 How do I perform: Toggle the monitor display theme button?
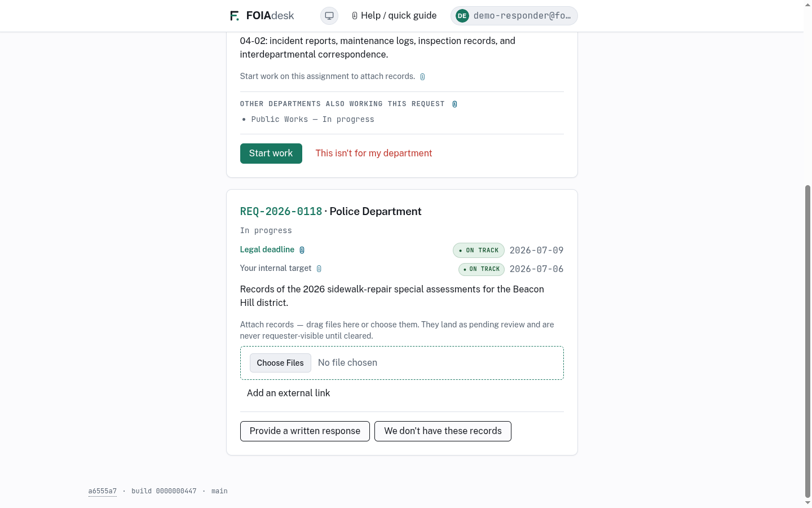coord(329,16)
